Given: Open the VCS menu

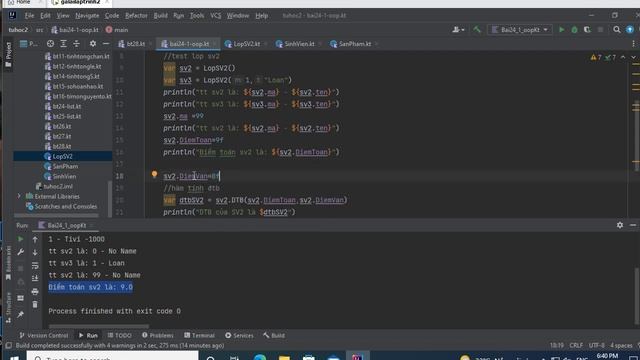Looking at the screenshot, I should (x=216, y=16).
